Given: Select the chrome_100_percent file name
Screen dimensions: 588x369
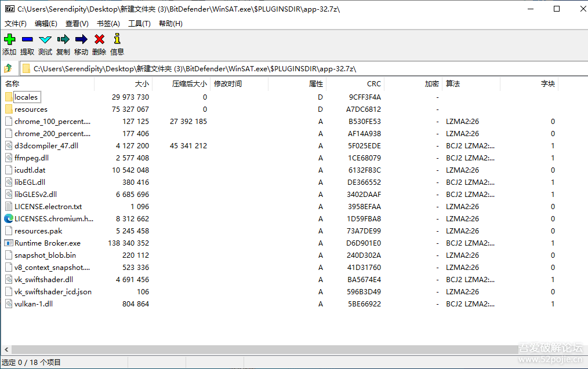Looking at the screenshot, I should coord(53,122).
